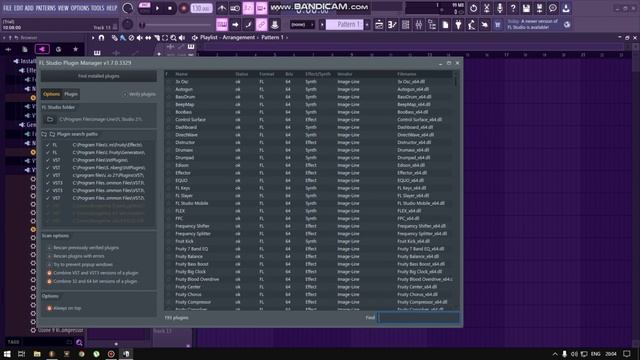Adjust the main pitch knob

point(128,24)
